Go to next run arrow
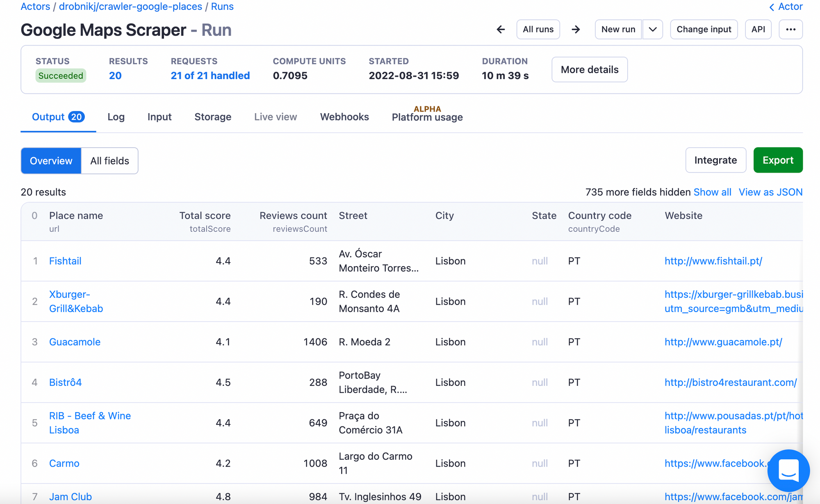 coord(576,30)
